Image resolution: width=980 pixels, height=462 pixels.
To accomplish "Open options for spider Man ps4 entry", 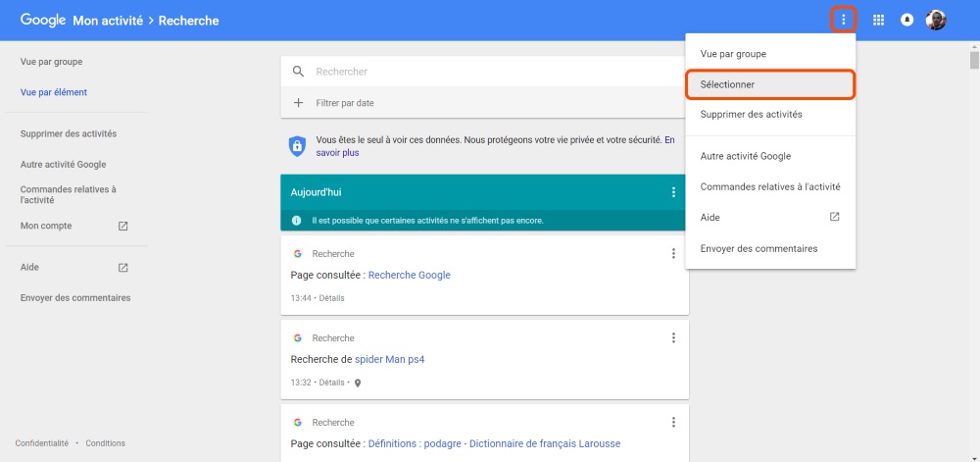I will click(673, 337).
